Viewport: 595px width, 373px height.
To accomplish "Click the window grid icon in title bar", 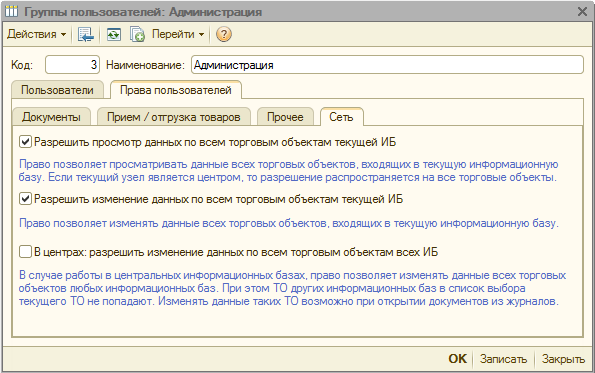I will (x=12, y=11).
